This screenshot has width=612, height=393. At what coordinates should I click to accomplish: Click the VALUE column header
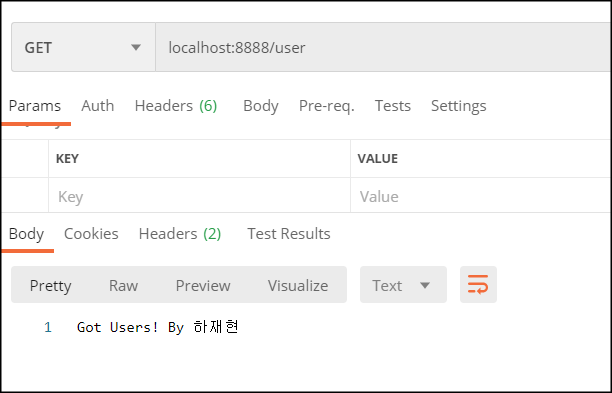coord(378,158)
